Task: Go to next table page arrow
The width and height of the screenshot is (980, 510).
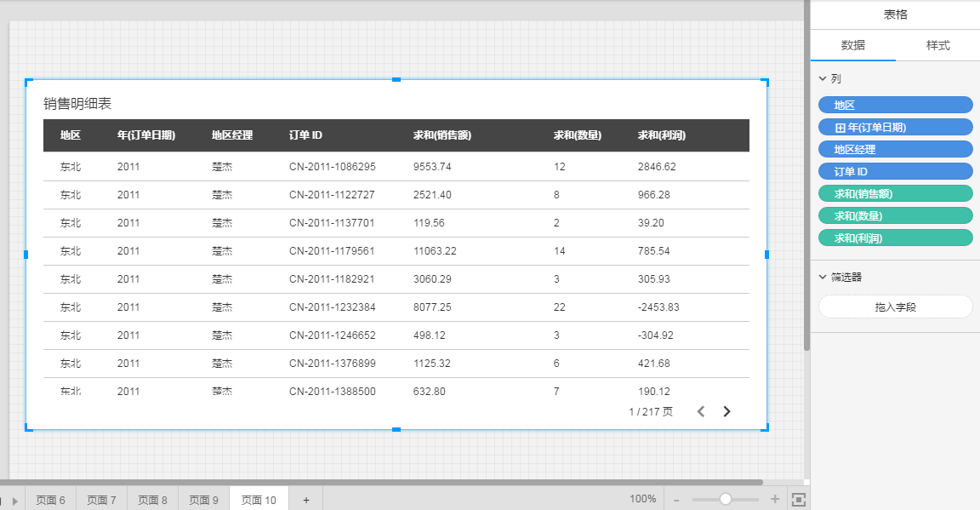Action: click(726, 412)
